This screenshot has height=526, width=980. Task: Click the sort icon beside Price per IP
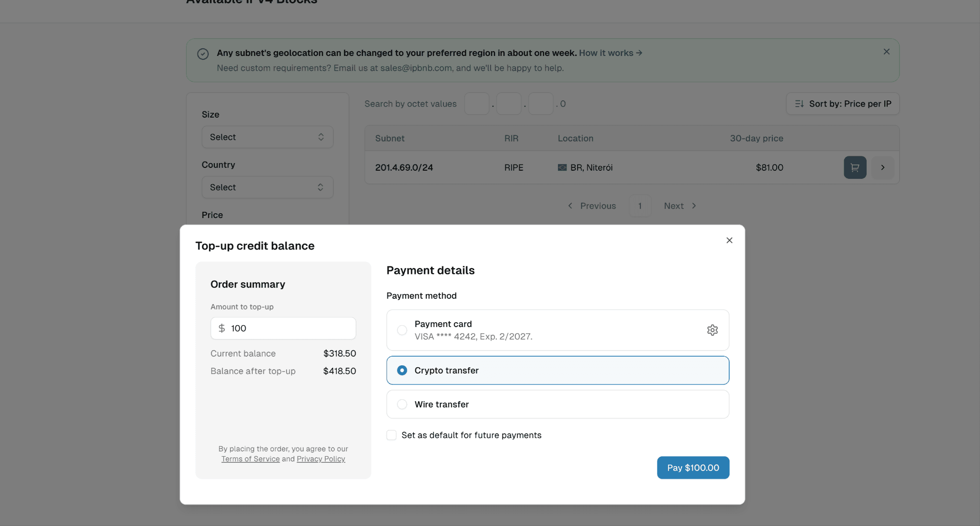pyautogui.click(x=799, y=104)
